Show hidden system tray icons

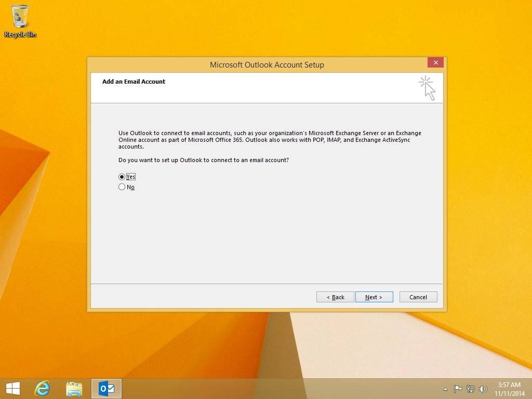pyautogui.click(x=445, y=389)
